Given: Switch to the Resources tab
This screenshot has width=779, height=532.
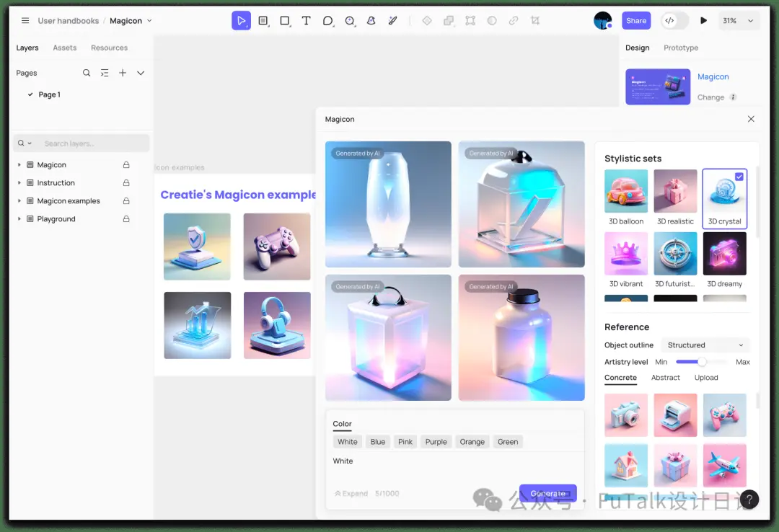Looking at the screenshot, I should pos(110,48).
